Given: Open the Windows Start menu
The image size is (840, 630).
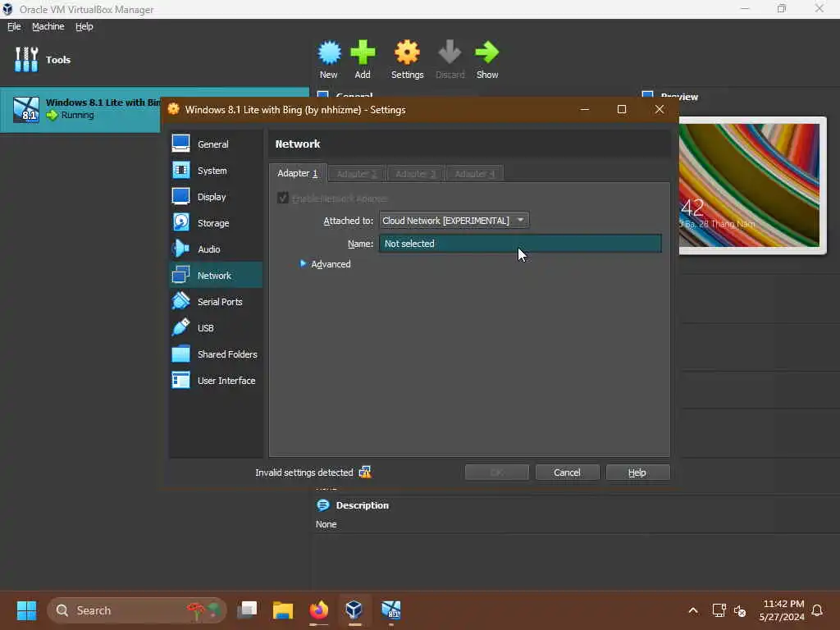Looking at the screenshot, I should point(26,610).
